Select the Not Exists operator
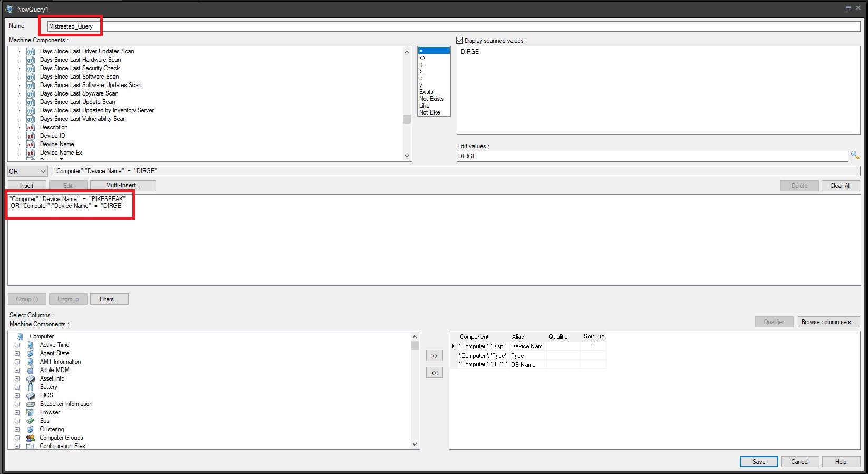This screenshot has height=474, width=868. pyautogui.click(x=433, y=99)
